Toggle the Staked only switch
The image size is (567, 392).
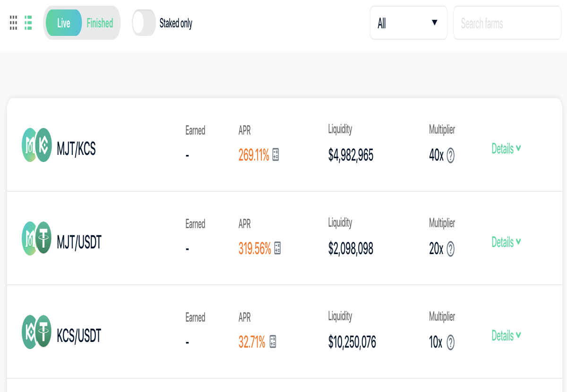(144, 23)
